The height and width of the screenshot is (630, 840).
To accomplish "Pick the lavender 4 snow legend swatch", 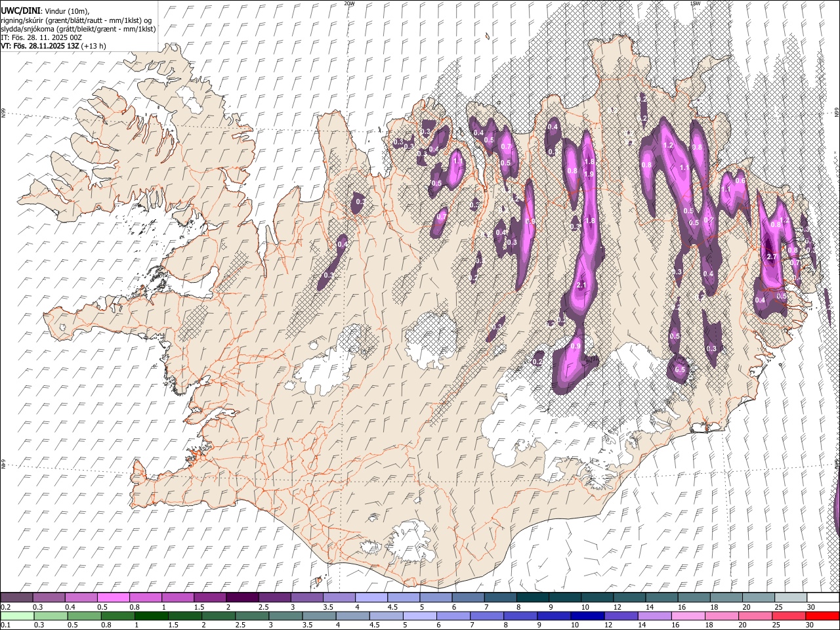I will 371,598.
